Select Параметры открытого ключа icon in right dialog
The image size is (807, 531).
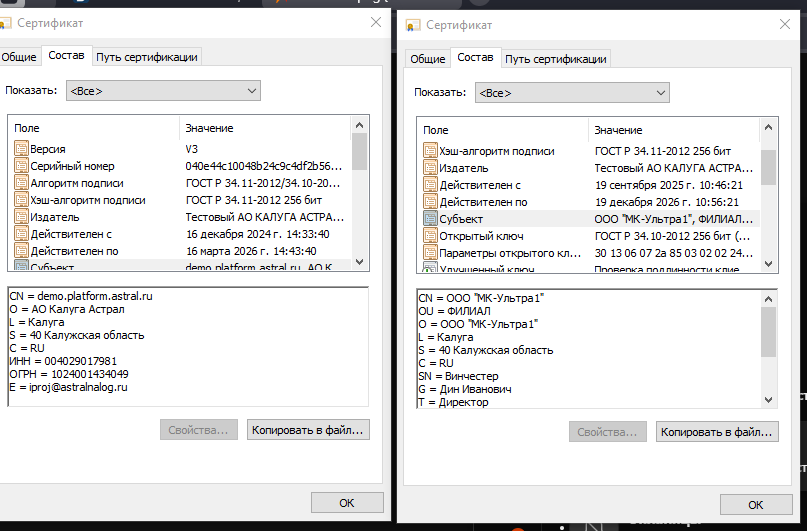click(430, 253)
